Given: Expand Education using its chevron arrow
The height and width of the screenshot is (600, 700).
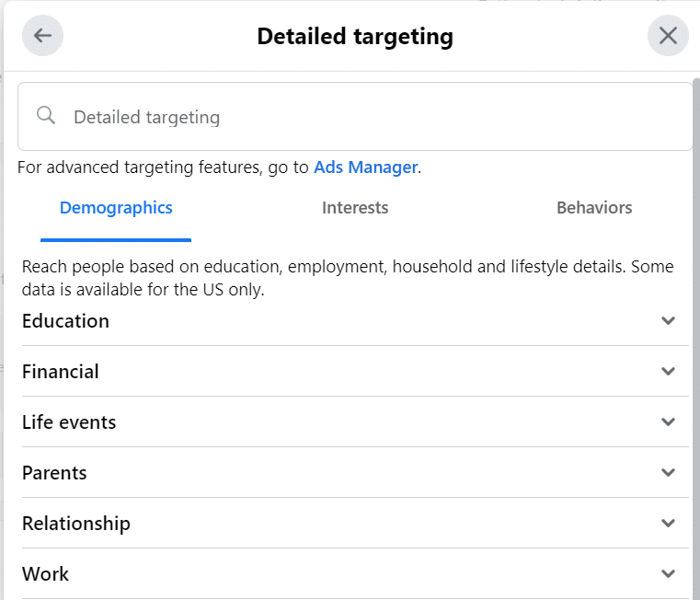Looking at the screenshot, I should click(x=669, y=321).
